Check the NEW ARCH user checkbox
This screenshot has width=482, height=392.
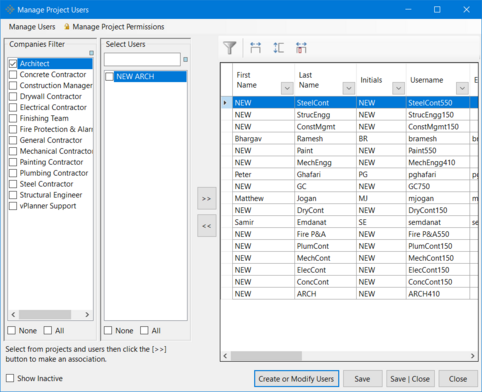coord(109,77)
